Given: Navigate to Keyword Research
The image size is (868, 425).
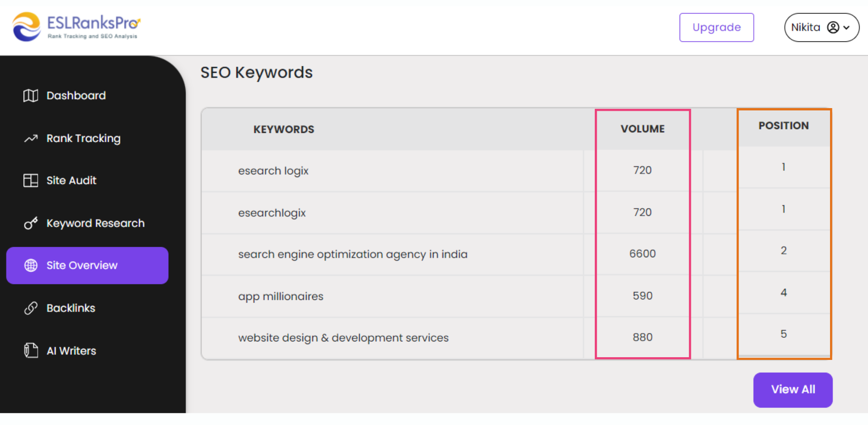Looking at the screenshot, I should pos(95,223).
